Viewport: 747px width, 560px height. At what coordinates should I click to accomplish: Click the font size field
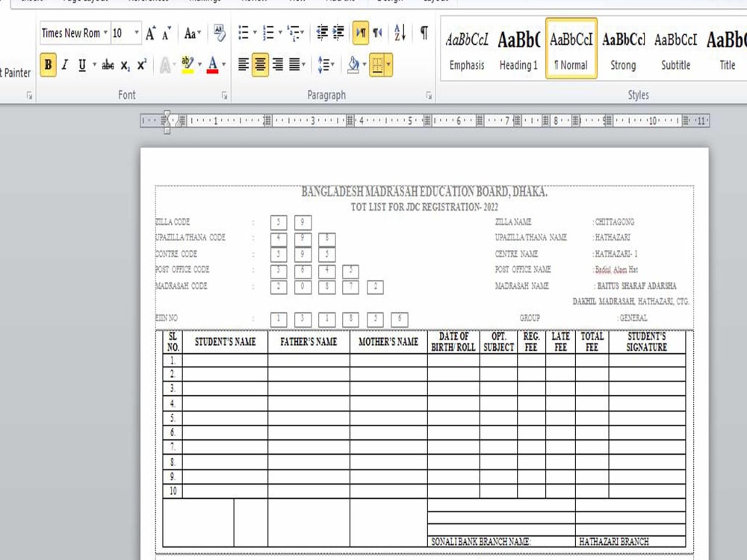tap(122, 33)
